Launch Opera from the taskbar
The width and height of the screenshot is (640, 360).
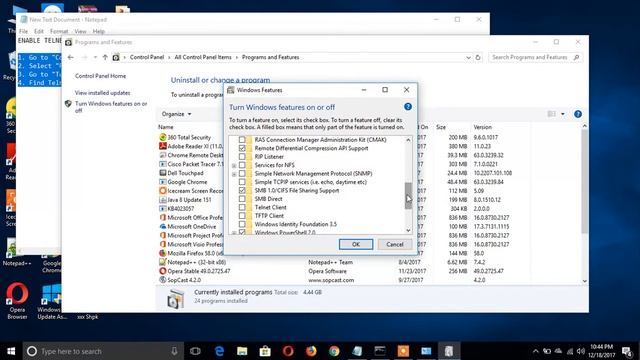(288, 351)
